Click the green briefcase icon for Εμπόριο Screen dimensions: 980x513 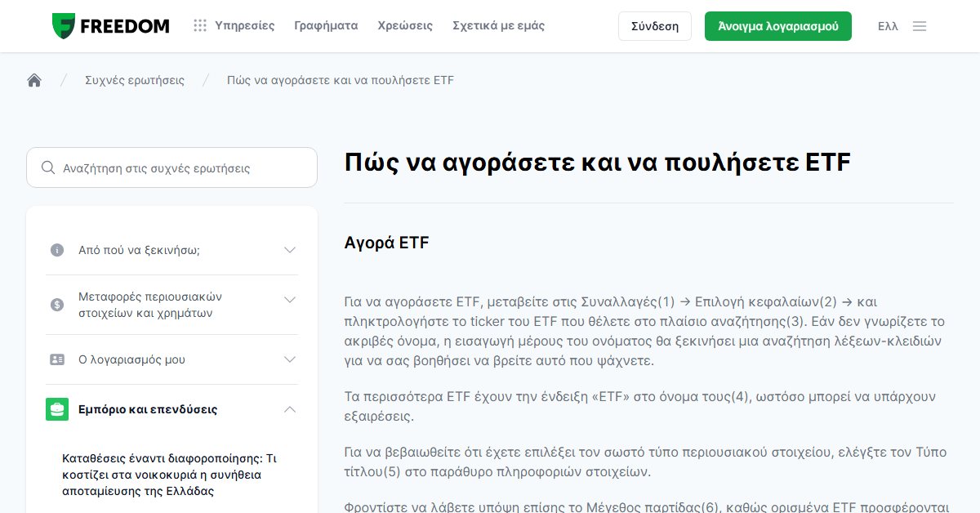pos(57,409)
